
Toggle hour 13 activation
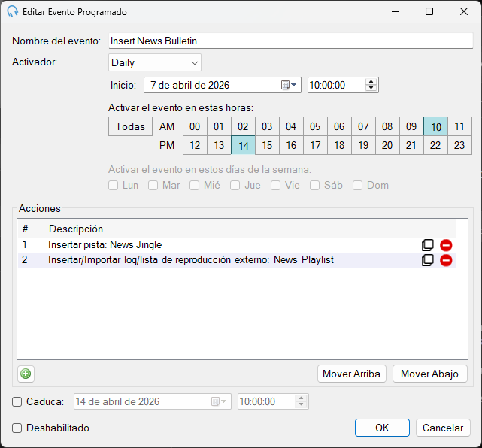click(x=219, y=145)
